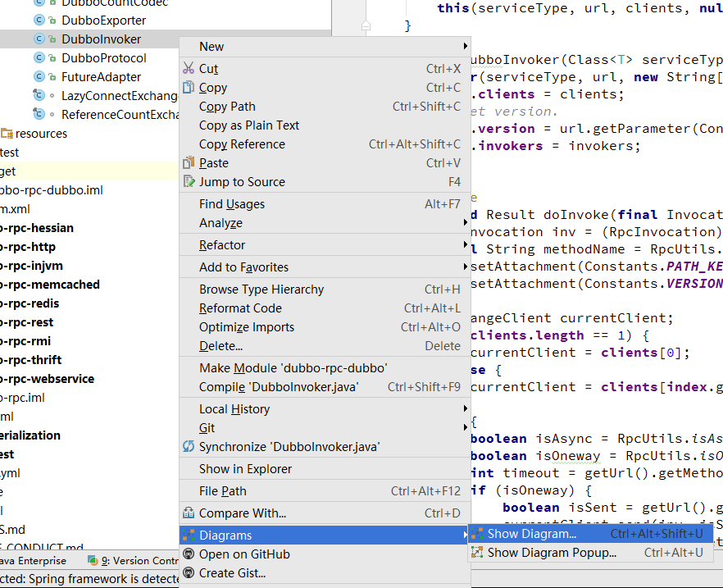Click the resources folder icon
This screenshot has height=588, width=723.
[x=7, y=134]
